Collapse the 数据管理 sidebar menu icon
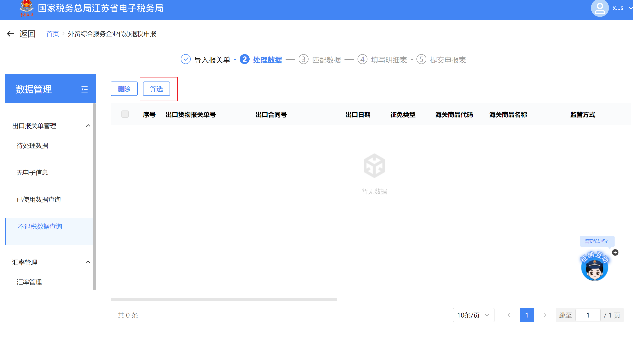 [84, 89]
